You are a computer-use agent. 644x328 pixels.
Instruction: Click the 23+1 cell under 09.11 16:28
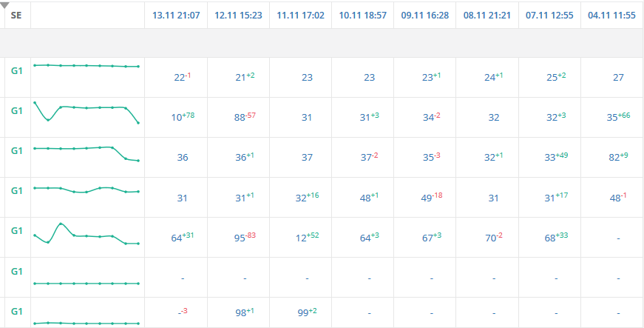(x=431, y=76)
